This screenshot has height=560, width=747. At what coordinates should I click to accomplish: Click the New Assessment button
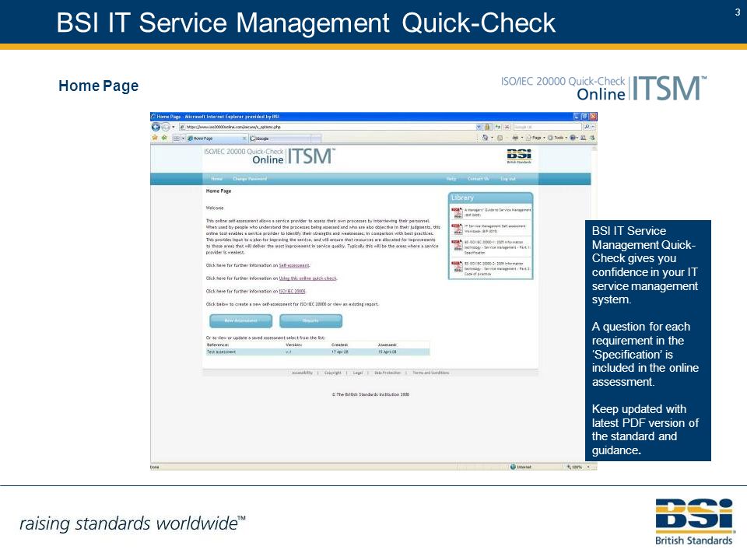240,320
